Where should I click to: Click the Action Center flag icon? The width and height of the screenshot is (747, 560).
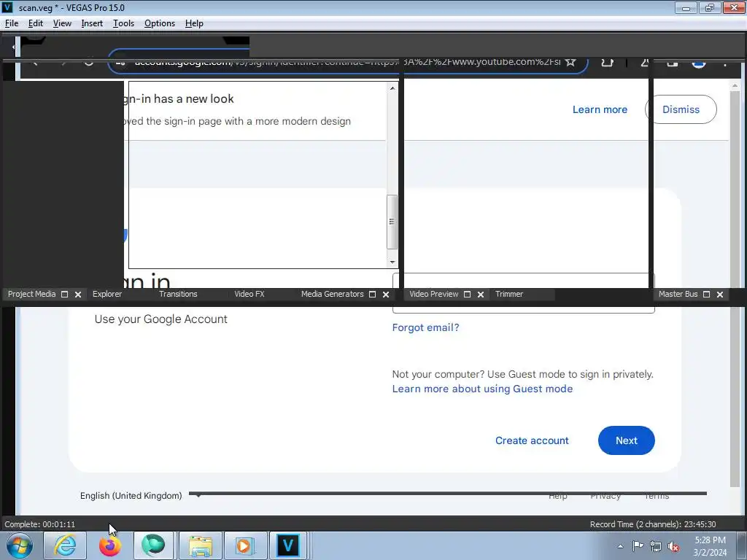coord(638,546)
